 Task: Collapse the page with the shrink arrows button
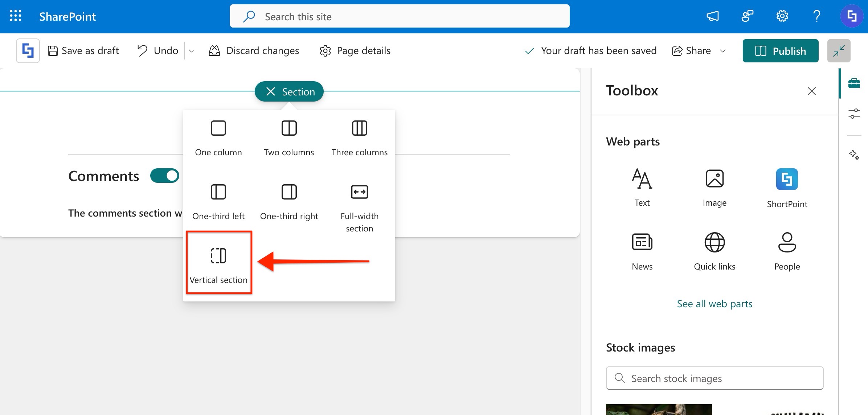point(839,51)
